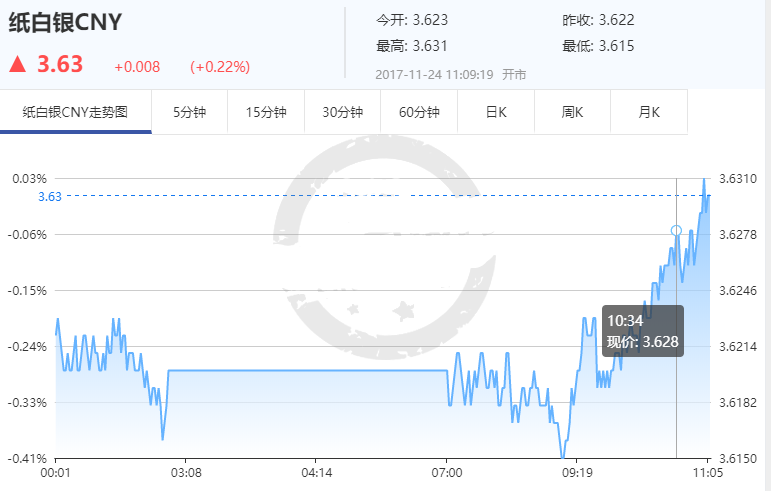Image resolution: width=771 pixels, height=491 pixels.
Task: Click the 纸白银CNY title heading
Action: (x=65, y=26)
